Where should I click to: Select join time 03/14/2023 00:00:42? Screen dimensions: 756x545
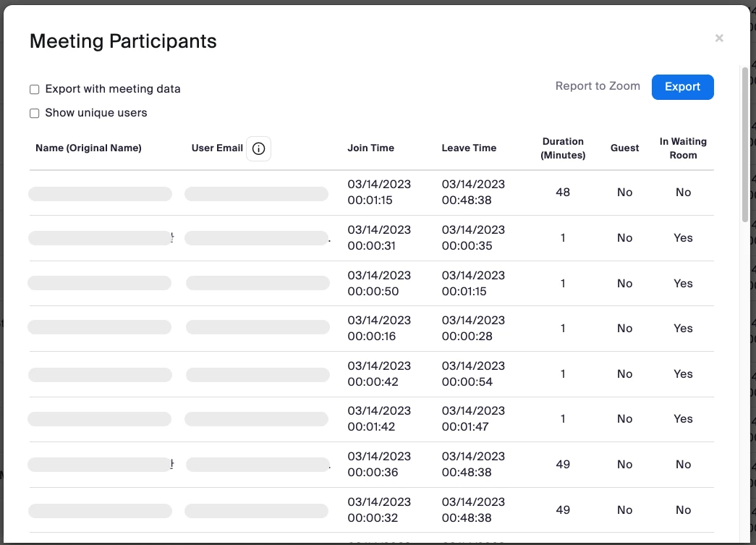(379, 373)
